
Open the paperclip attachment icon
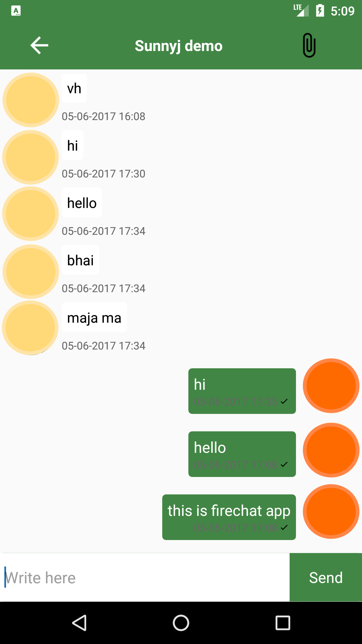tap(309, 45)
